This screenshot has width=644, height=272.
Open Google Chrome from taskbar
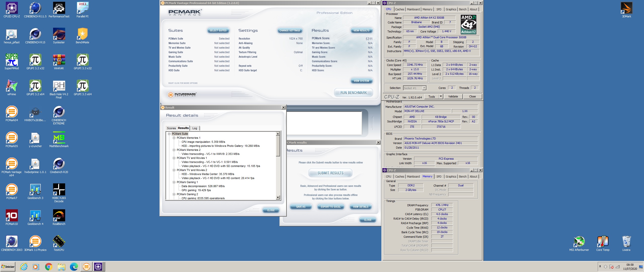pyautogui.click(x=49, y=267)
